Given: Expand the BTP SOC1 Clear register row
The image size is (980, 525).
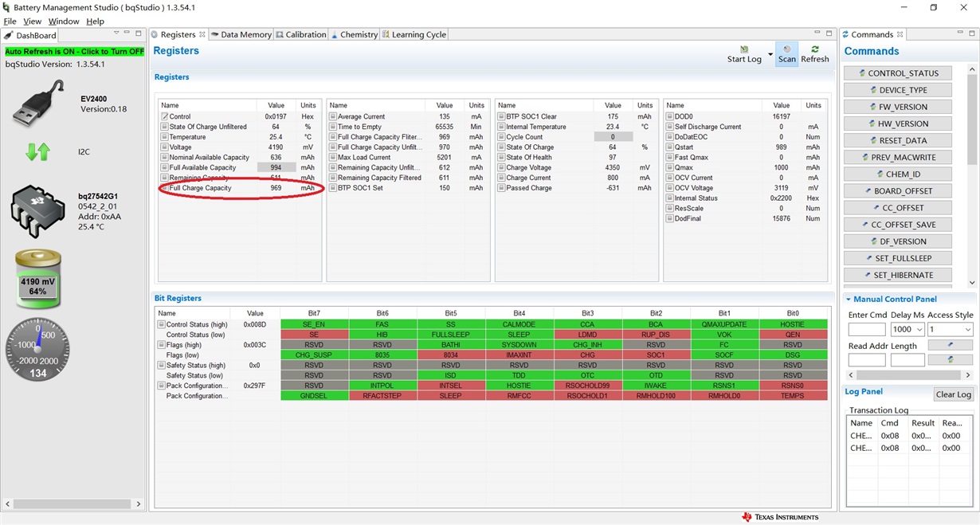Looking at the screenshot, I should coord(502,116).
